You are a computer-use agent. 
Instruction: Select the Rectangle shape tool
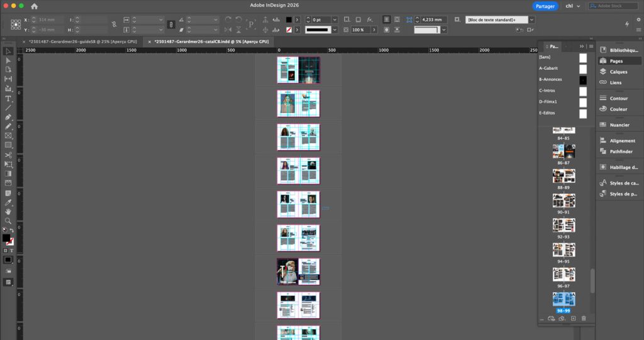(8, 145)
